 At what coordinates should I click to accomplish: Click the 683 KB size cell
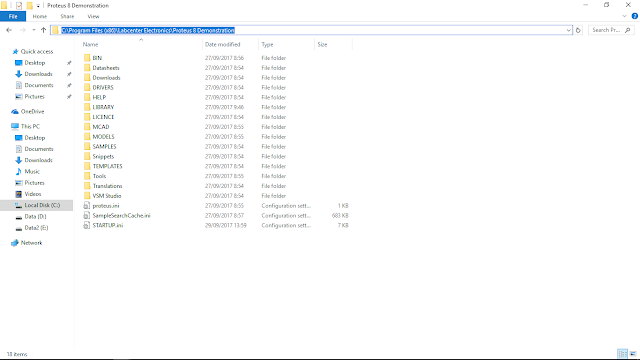click(340, 216)
